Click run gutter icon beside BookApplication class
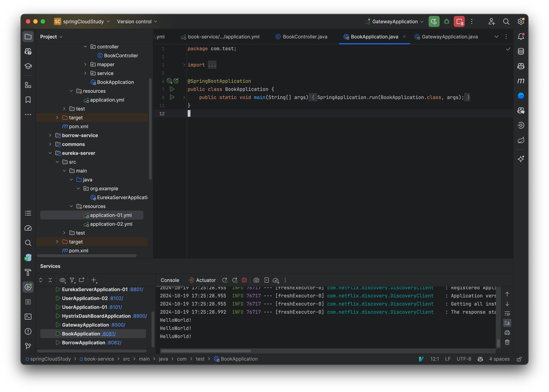Viewport: 549px width, 392px height. [x=172, y=89]
